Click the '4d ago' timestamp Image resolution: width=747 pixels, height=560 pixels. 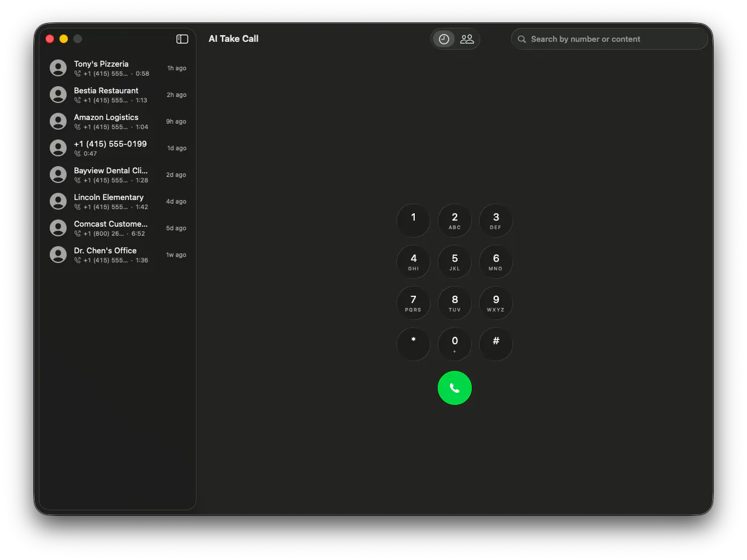pyautogui.click(x=176, y=202)
